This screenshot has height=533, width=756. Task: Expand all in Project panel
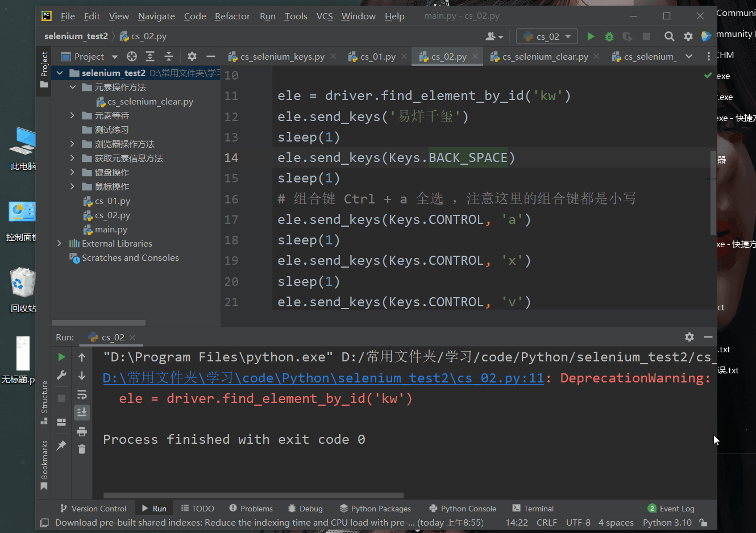[150, 56]
